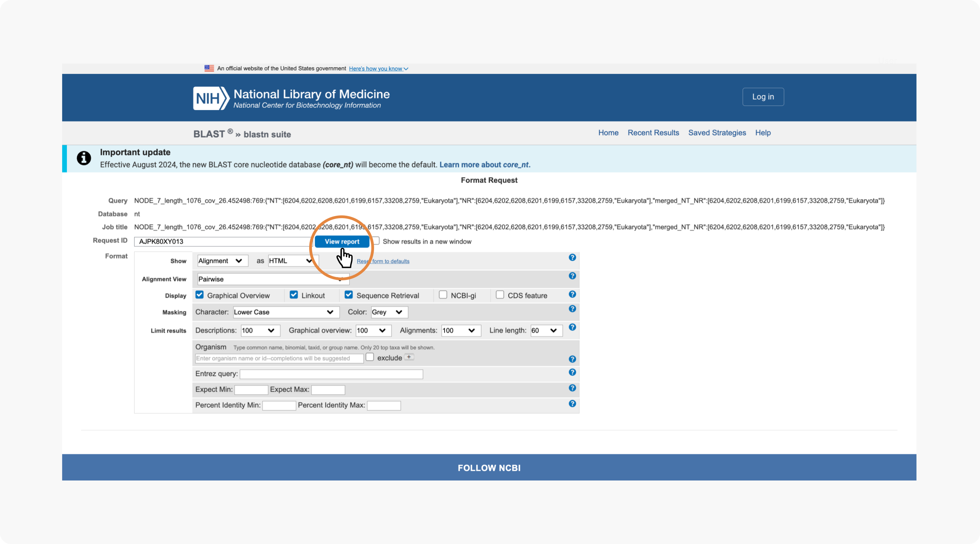The image size is (980, 544).
Task: Open help icon for Show format row
Action: pos(572,258)
